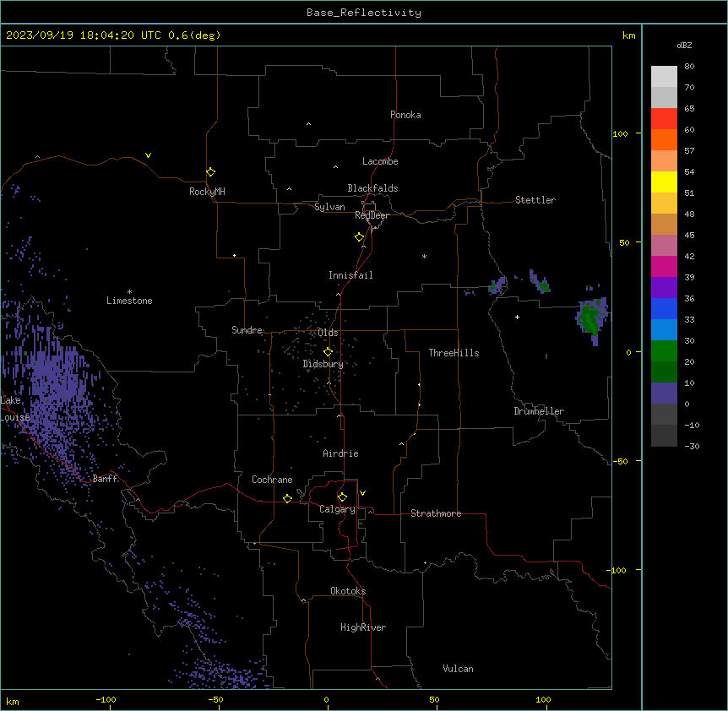
Task: Click the HighRiver town label
Action: coord(363,627)
